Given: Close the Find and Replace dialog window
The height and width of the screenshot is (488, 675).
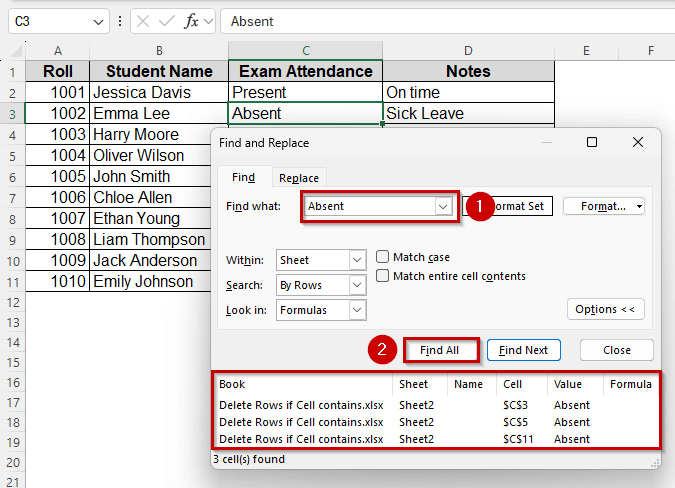Looking at the screenshot, I should 638,143.
